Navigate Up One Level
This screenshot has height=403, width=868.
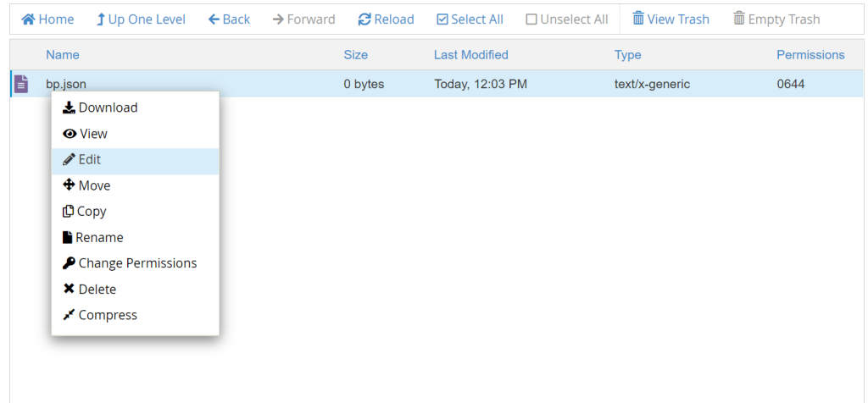(141, 19)
